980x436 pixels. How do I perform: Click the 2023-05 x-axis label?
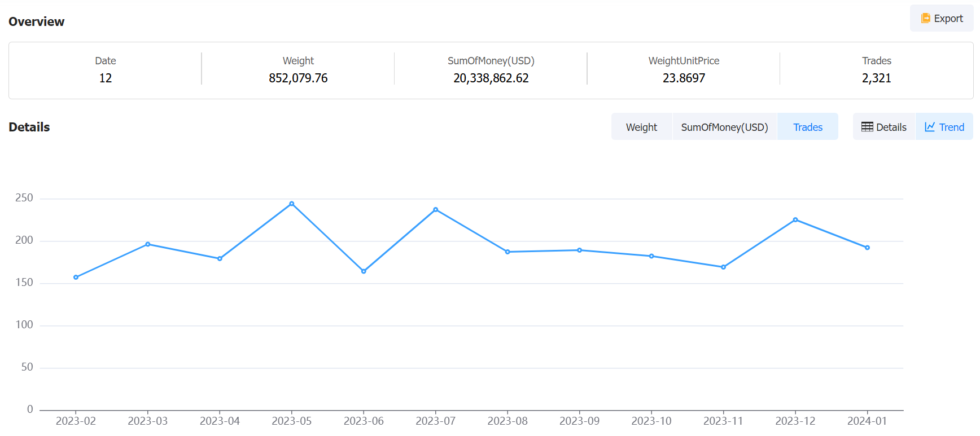tap(292, 421)
